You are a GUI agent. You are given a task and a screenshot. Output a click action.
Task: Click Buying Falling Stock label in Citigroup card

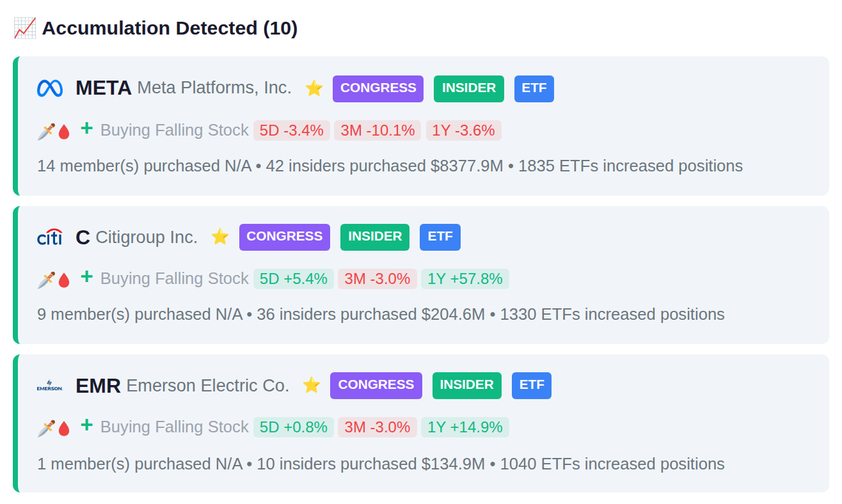174,279
